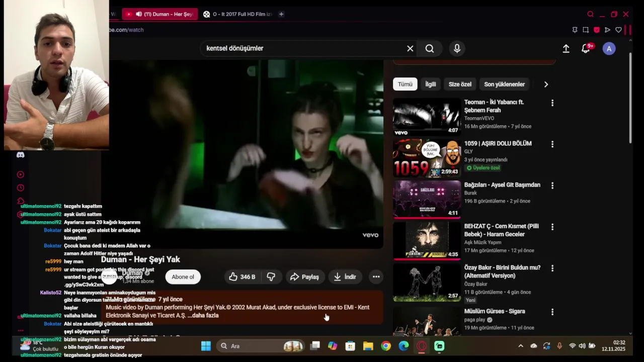
Task: Open options for Müslüm Gürses - Sigara
Action: 552,312
